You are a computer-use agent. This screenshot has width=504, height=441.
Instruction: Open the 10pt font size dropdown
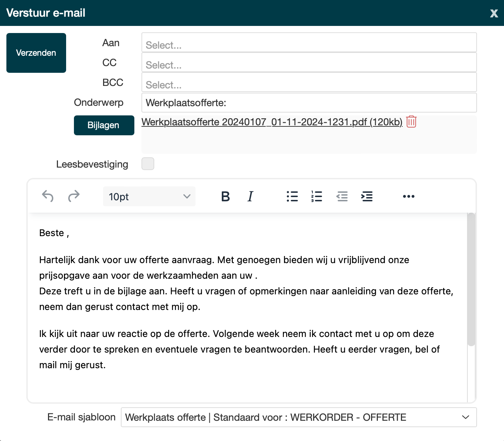149,196
